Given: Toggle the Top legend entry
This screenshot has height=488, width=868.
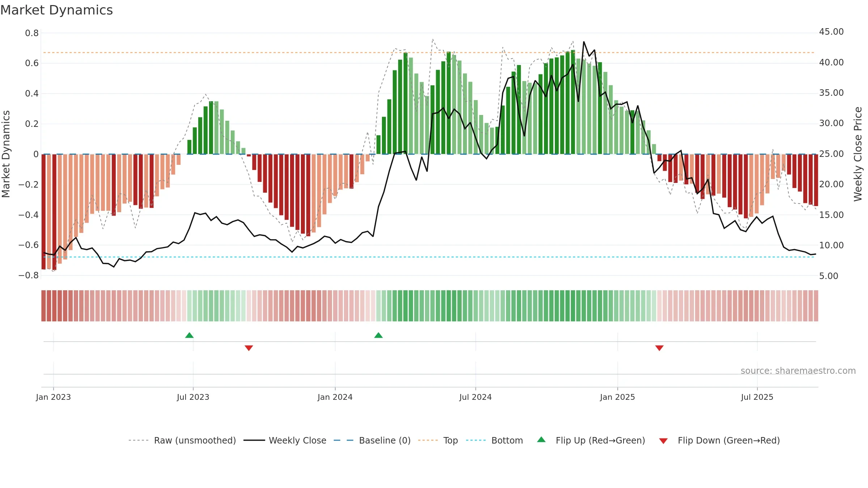Looking at the screenshot, I should tap(438, 440).
